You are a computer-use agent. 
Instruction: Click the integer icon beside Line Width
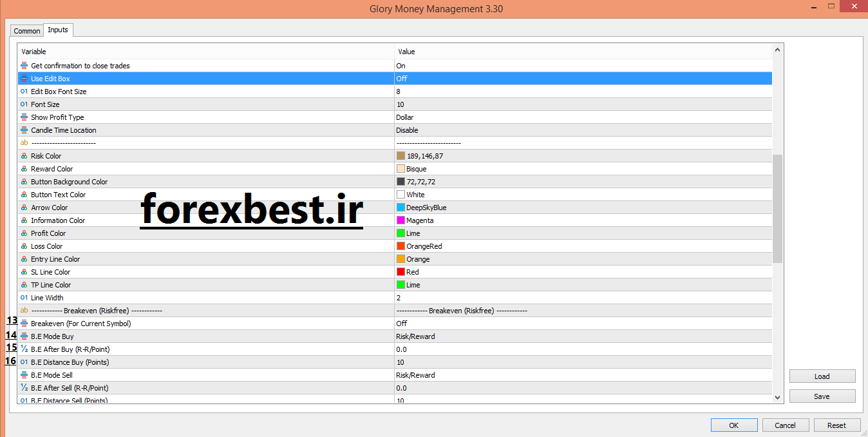(x=23, y=297)
